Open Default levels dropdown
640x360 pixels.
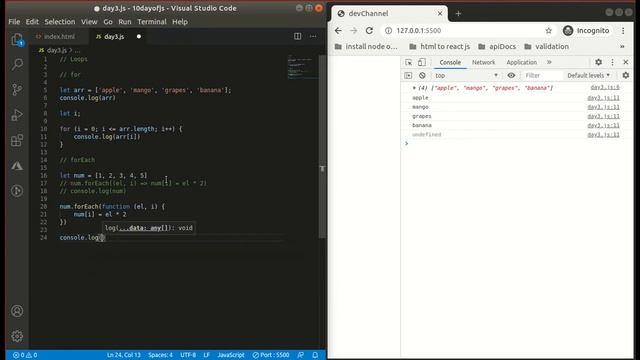click(588, 76)
